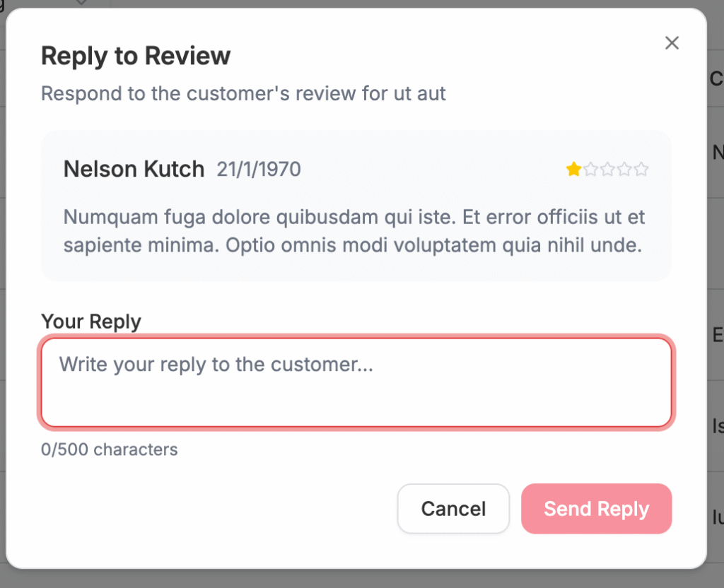
Task: Open the filter dropdown behind the dialog
Action: (80, 4)
